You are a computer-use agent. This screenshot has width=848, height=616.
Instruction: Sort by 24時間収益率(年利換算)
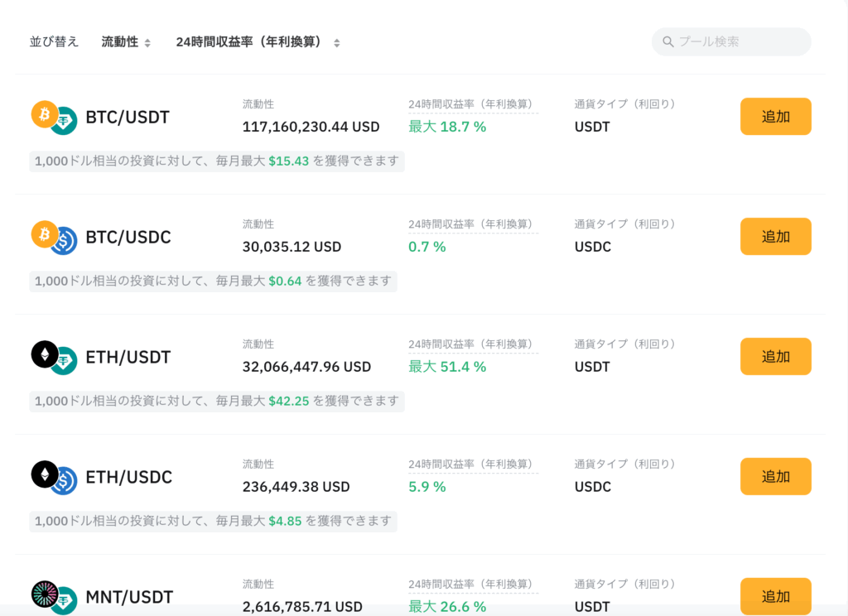[x=258, y=42]
